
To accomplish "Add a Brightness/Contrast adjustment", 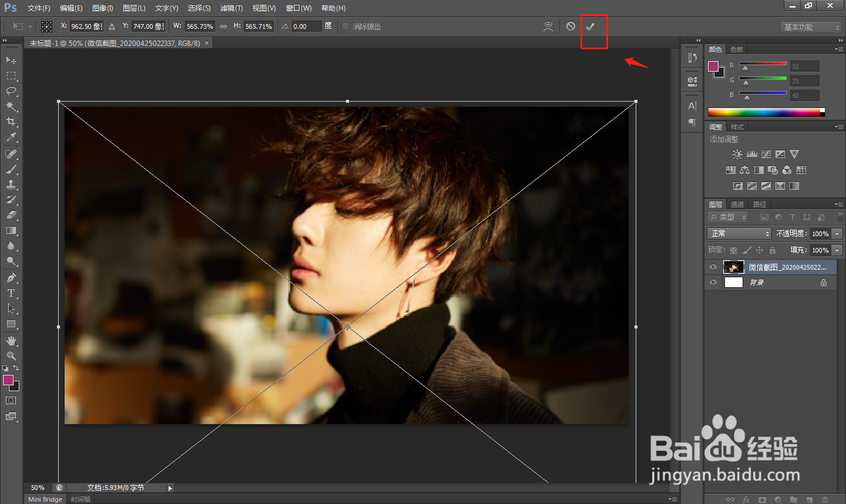I will 737,154.
